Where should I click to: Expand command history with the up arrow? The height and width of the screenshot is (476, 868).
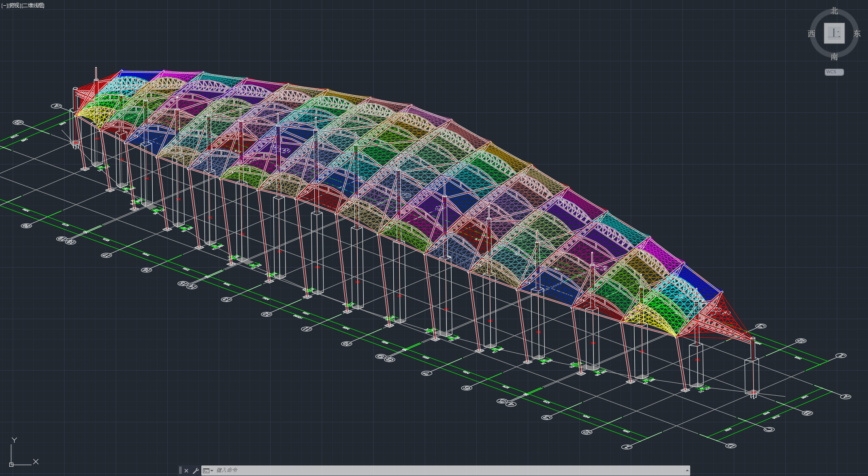click(687, 470)
